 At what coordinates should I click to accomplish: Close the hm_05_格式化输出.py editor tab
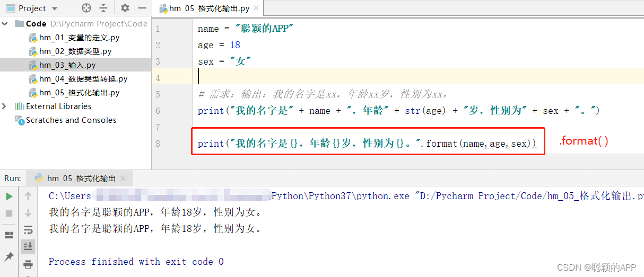(256, 8)
